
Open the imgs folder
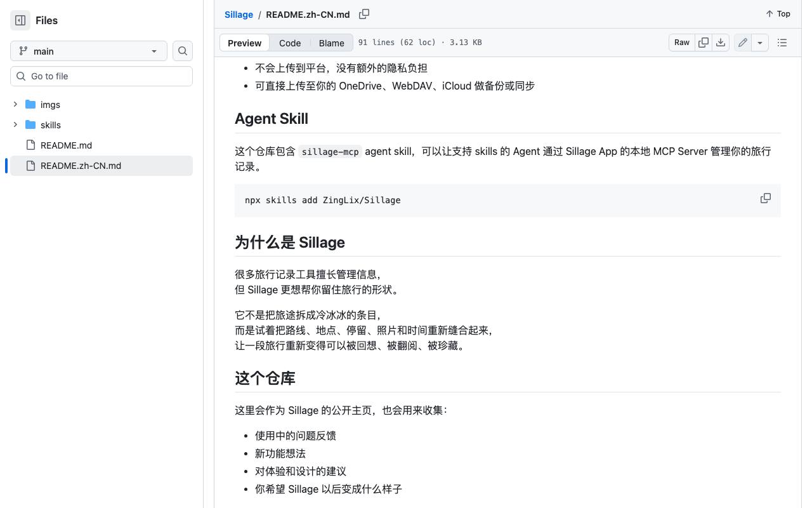click(x=50, y=105)
